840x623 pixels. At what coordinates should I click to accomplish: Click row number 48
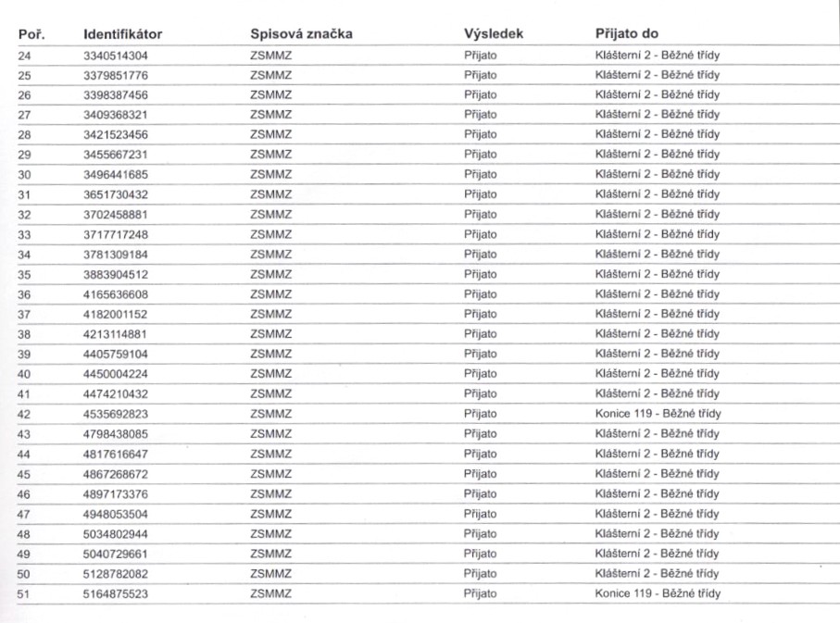pyautogui.click(x=25, y=533)
